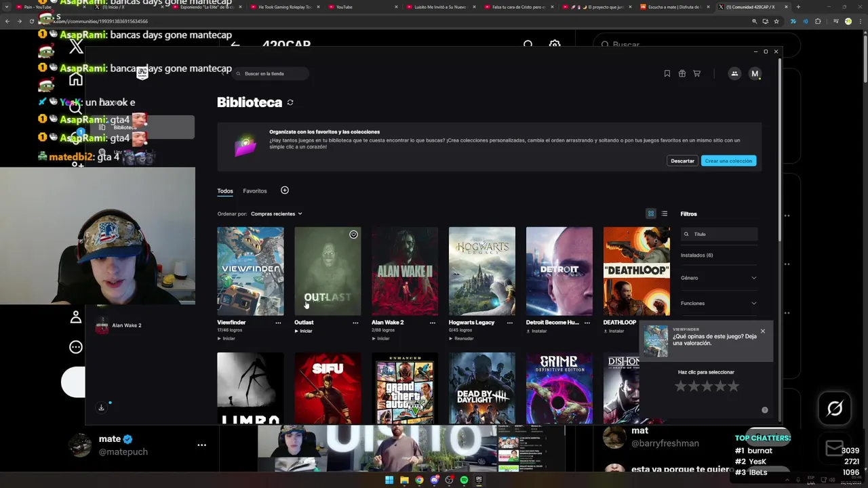Open Spotify from the taskbar
The image size is (868, 488).
click(x=464, y=480)
